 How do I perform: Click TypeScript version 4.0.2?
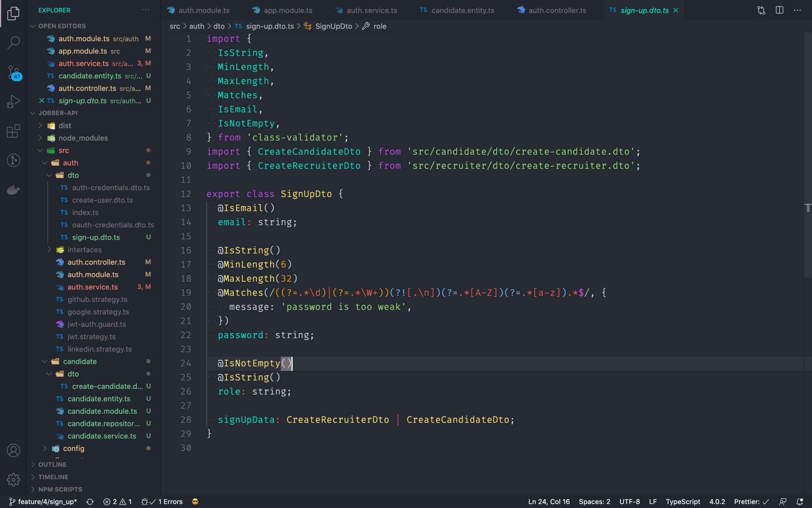(717, 502)
